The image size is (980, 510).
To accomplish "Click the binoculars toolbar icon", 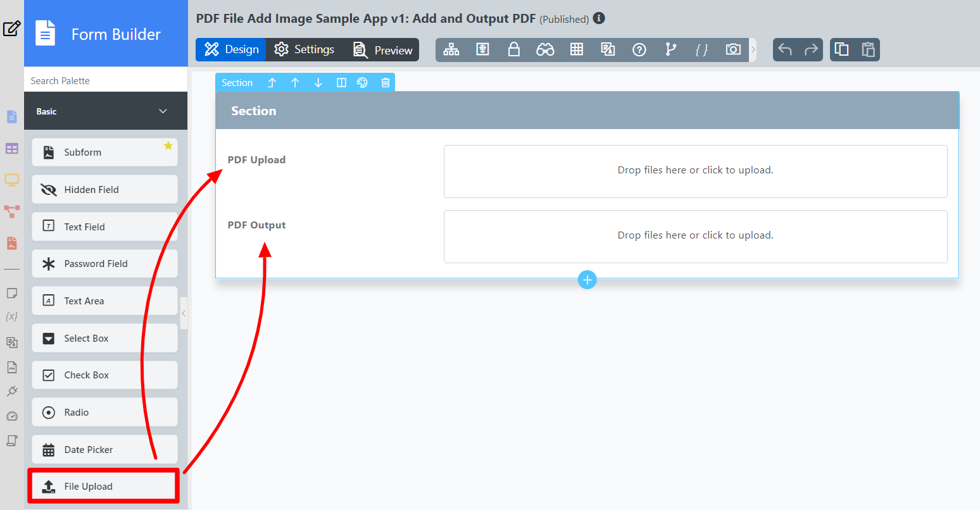I will [545, 49].
